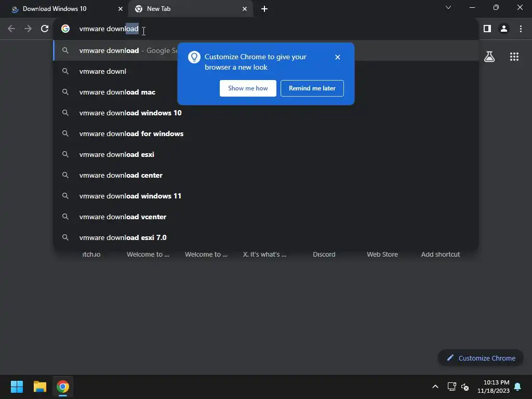The image size is (532, 399).
Task: Open the X. It's what's ... shortcut
Action: [x=264, y=254]
